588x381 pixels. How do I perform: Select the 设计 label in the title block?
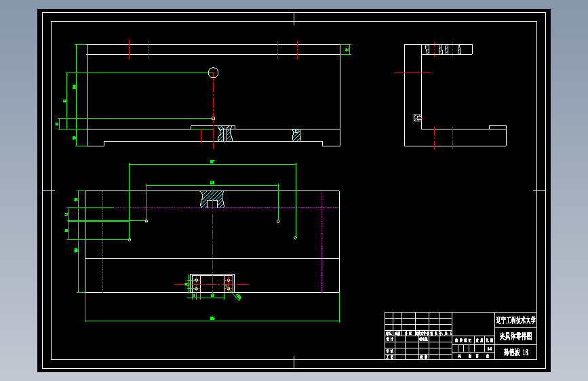pos(389,339)
